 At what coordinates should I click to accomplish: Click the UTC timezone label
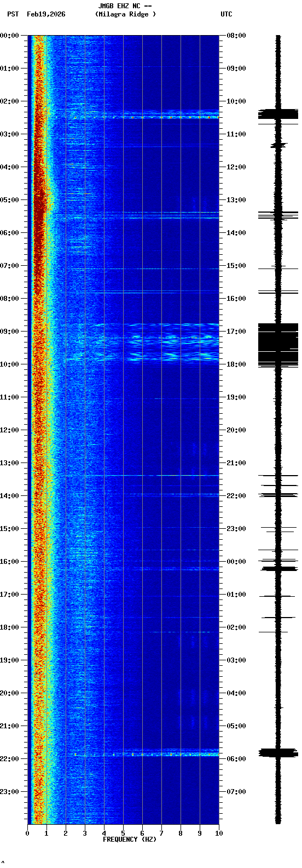point(226,14)
